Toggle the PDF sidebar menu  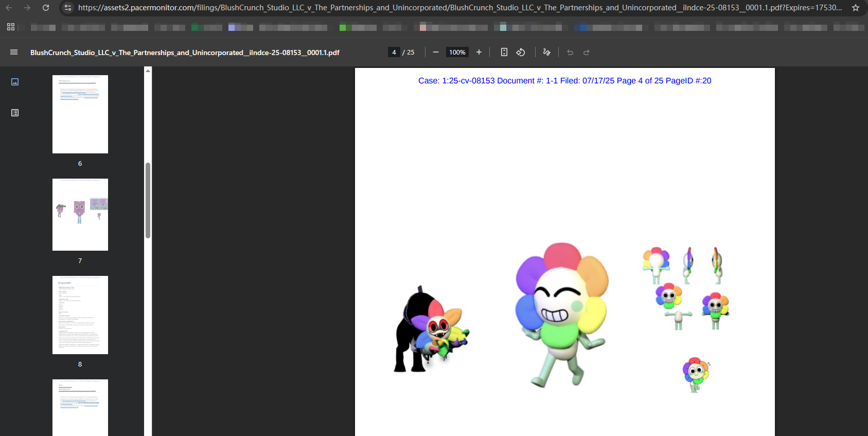(14, 52)
